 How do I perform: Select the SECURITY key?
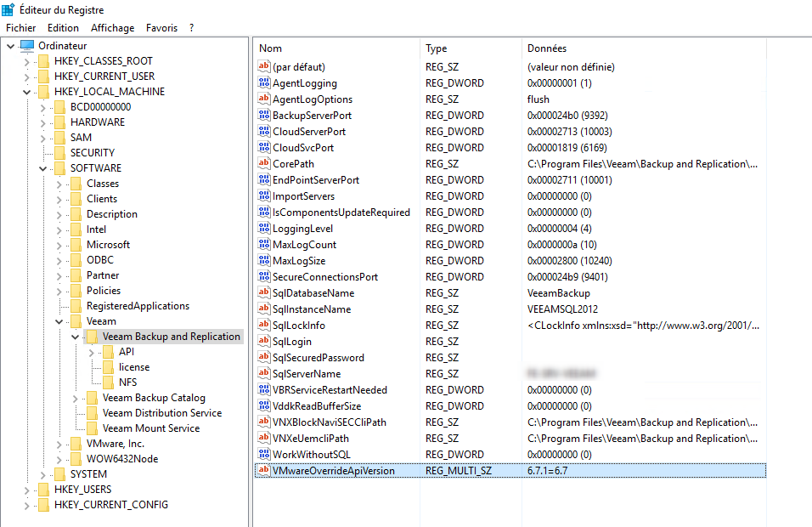click(93, 153)
